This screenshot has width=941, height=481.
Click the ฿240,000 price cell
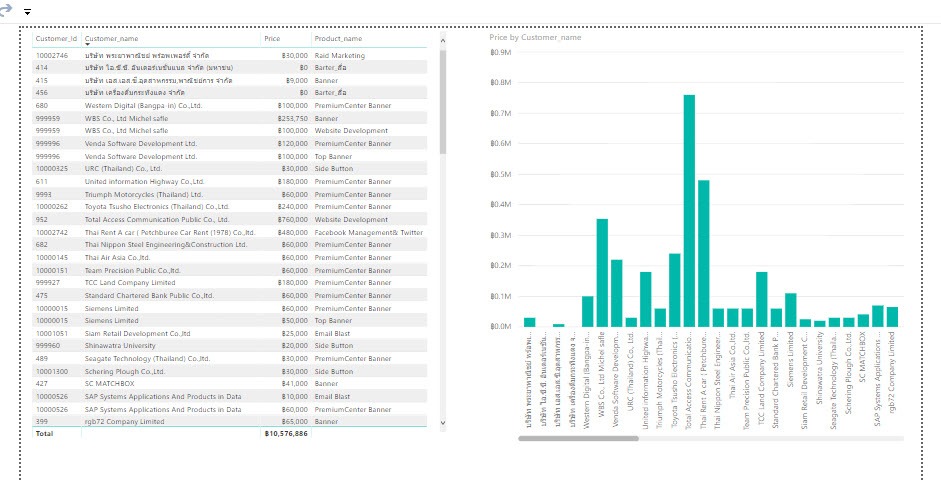[293, 207]
